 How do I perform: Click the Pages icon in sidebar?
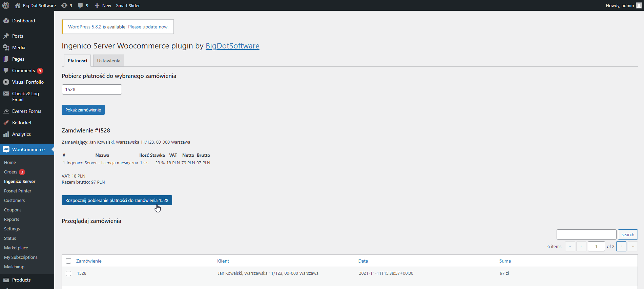[6, 59]
